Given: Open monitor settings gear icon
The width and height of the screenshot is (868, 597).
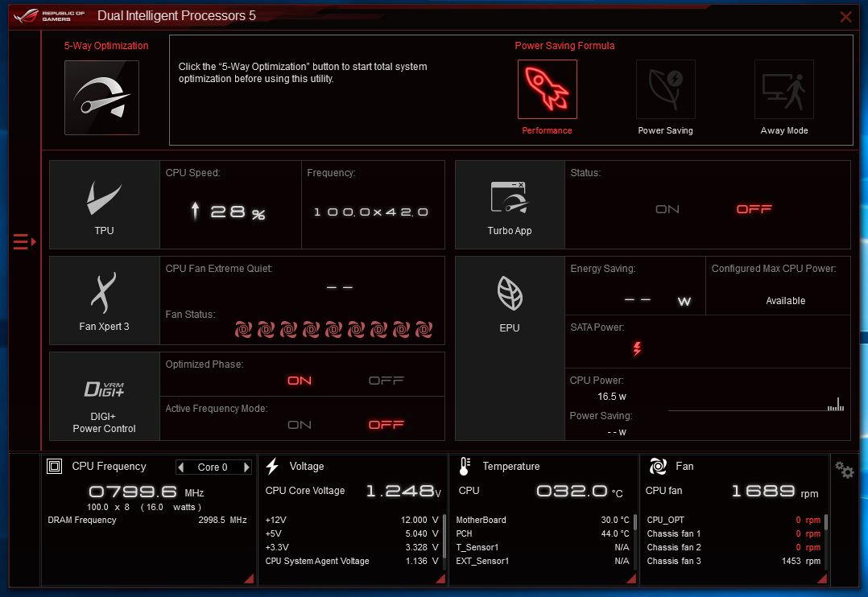Looking at the screenshot, I should (844, 470).
